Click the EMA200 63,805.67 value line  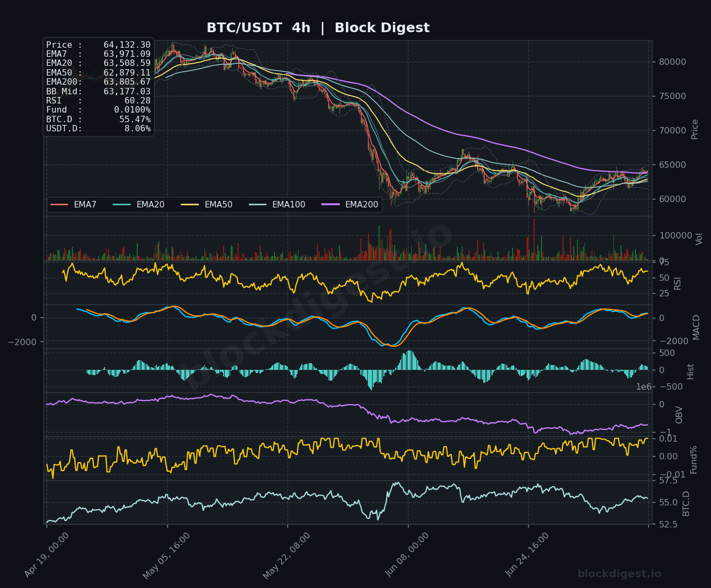98,82
